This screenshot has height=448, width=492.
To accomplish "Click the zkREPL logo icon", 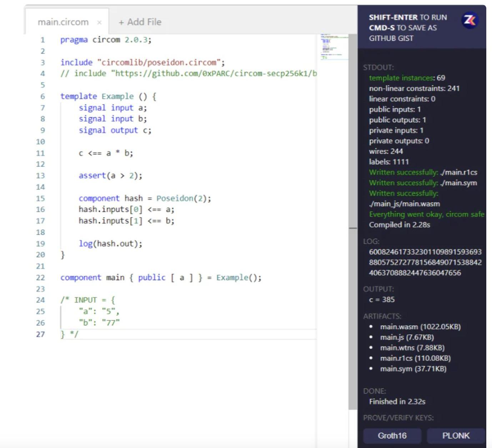I will coord(470,20).
